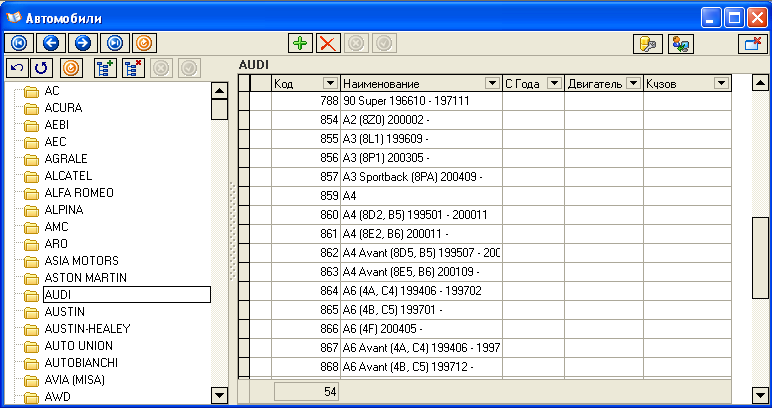774x408 pixels.
Task: Click orange refresh icon in top toolbar
Action: point(144,43)
